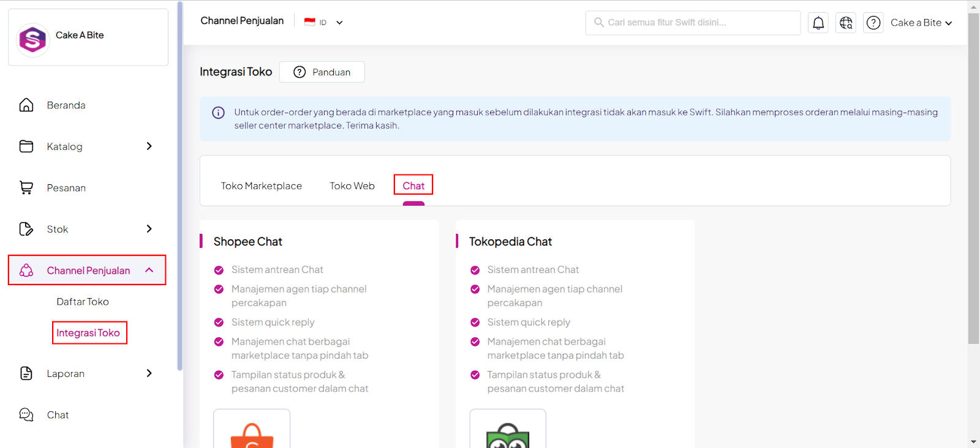The width and height of the screenshot is (980, 448).
Task: Expand the Katalog submenu chevron
Action: (x=149, y=146)
